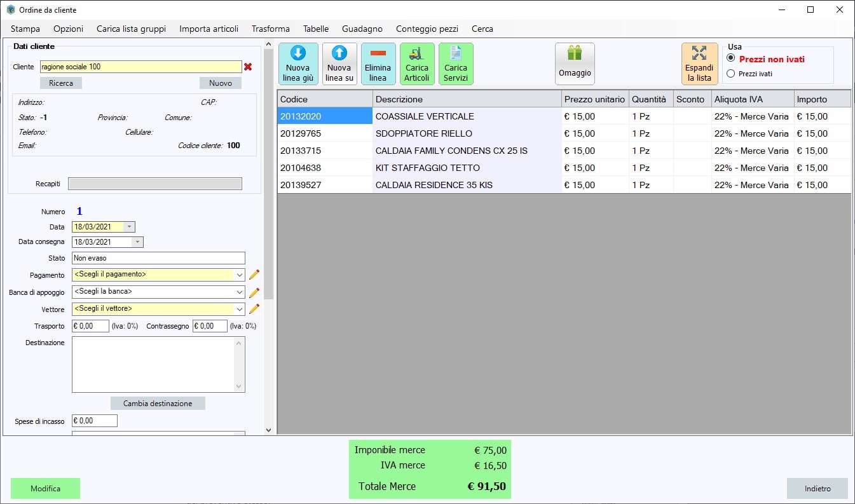Click the Aliquota IVA column header
The image size is (855, 504).
753,99
